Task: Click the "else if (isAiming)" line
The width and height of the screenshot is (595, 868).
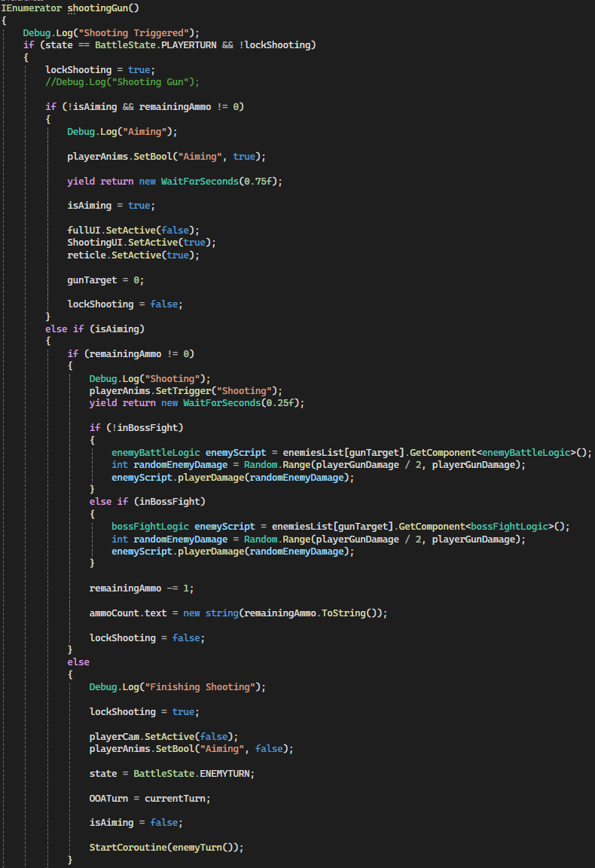Action: point(95,329)
